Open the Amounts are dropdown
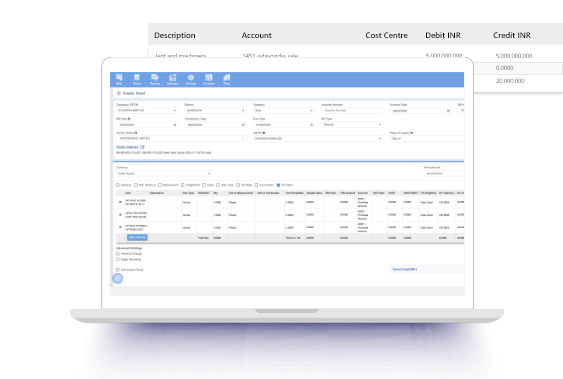563x379 pixels. (x=444, y=174)
